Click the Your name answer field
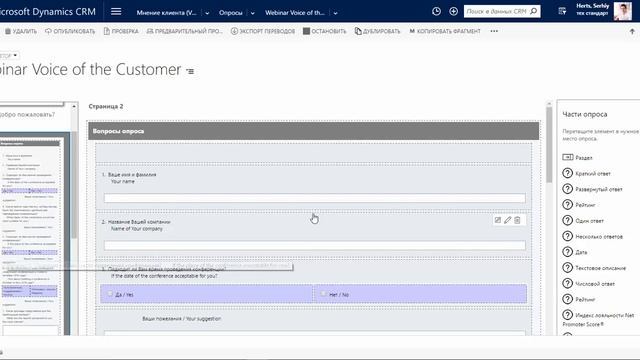The image size is (640, 360). 314,198
